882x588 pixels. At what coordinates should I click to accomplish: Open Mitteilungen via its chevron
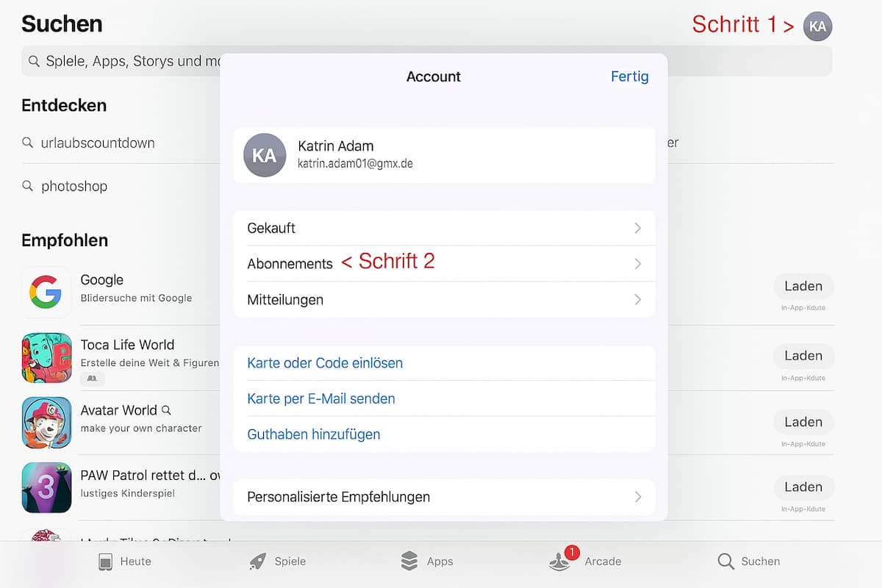(637, 299)
